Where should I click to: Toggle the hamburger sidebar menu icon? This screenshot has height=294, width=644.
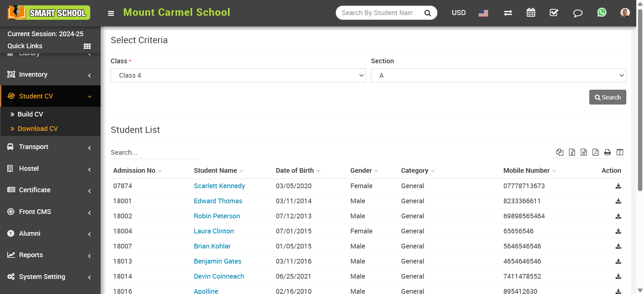click(x=111, y=13)
